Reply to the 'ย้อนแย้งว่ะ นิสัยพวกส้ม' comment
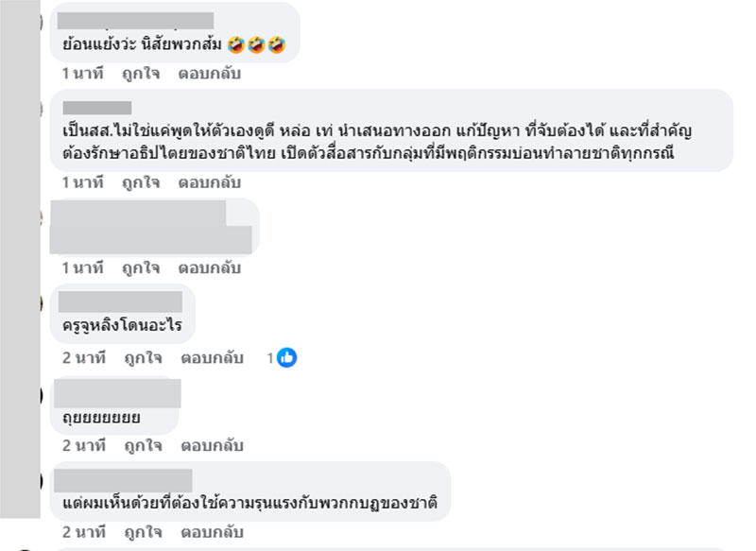 pos(211,72)
